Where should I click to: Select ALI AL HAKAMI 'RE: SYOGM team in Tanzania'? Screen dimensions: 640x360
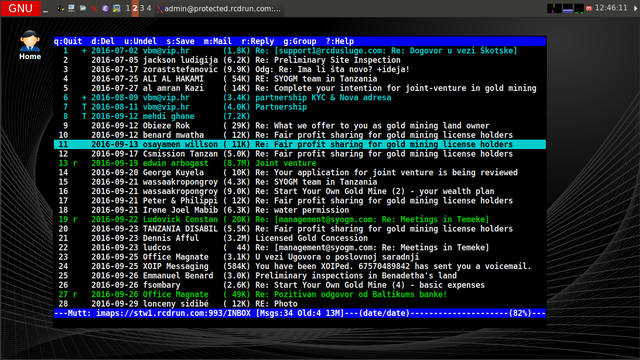point(300,79)
